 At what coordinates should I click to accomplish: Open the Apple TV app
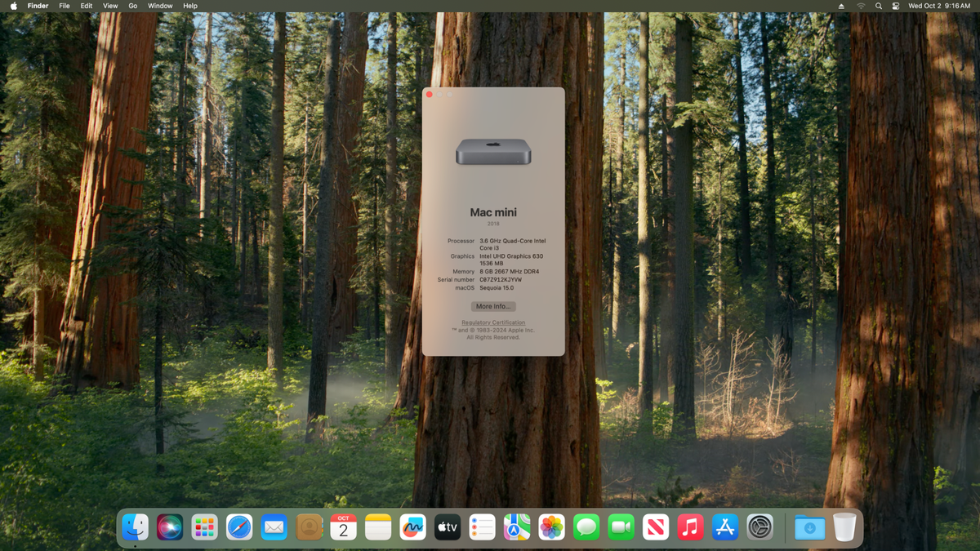[x=448, y=527]
